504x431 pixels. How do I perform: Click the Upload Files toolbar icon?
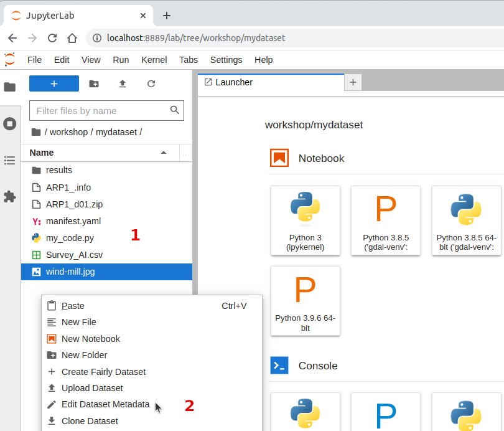(123, 84)
